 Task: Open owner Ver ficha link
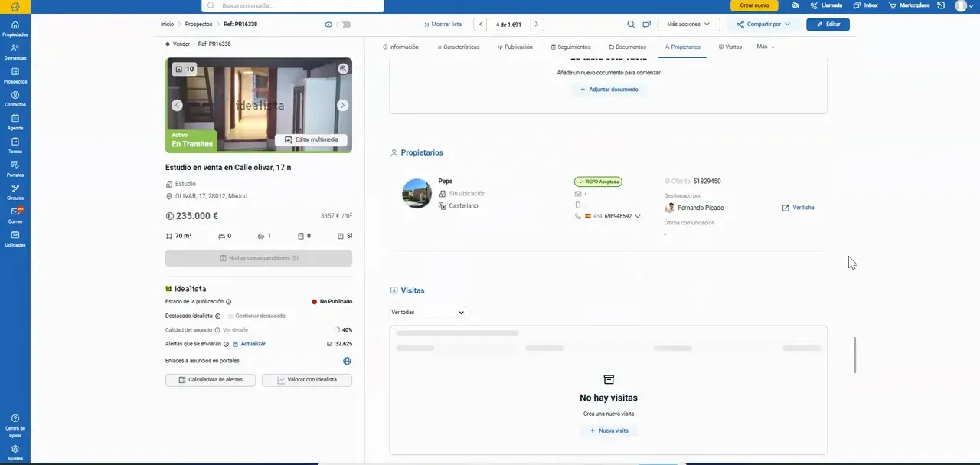click(x=799, y=208)
